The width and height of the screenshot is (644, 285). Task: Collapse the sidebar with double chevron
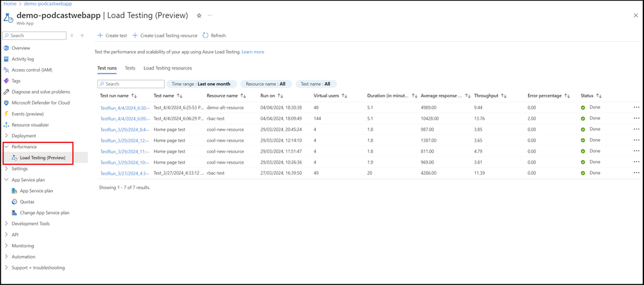click(x=82, y=35)
